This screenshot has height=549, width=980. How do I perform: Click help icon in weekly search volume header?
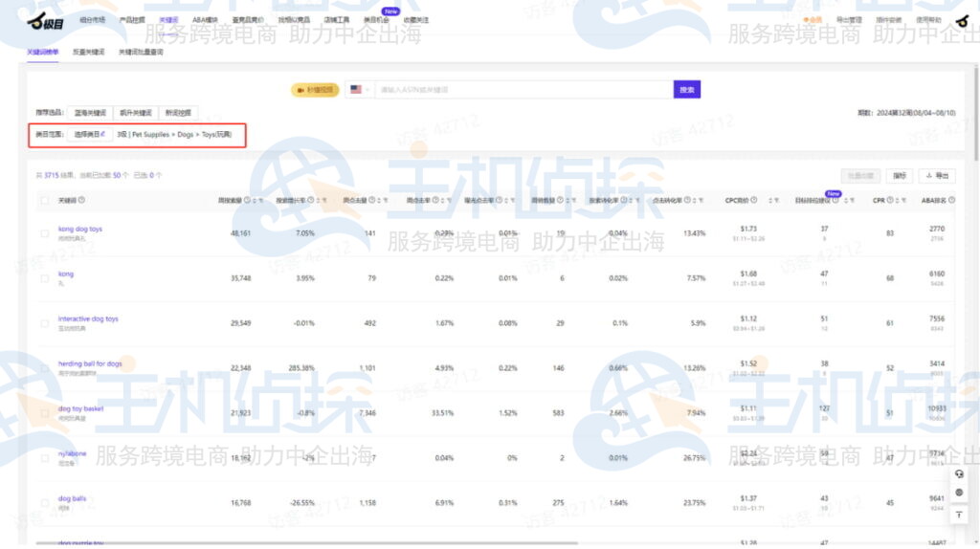(247, 201)
